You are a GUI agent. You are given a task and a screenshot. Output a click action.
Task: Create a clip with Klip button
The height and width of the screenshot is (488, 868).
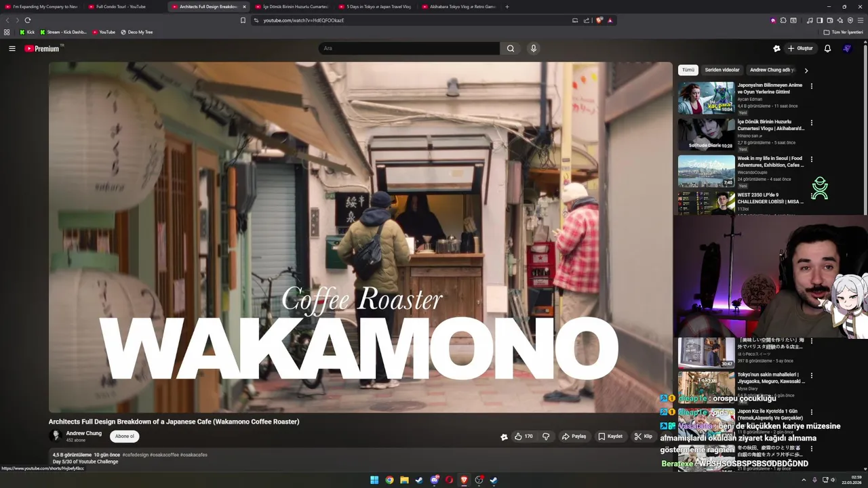coord(643,436)
